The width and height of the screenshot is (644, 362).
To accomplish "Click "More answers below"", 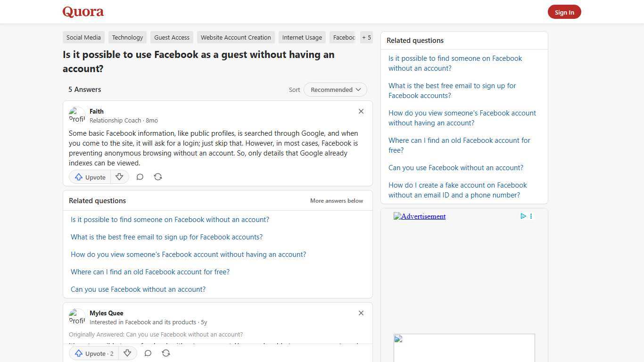I will pyautogui.click(x=336, y=200).
